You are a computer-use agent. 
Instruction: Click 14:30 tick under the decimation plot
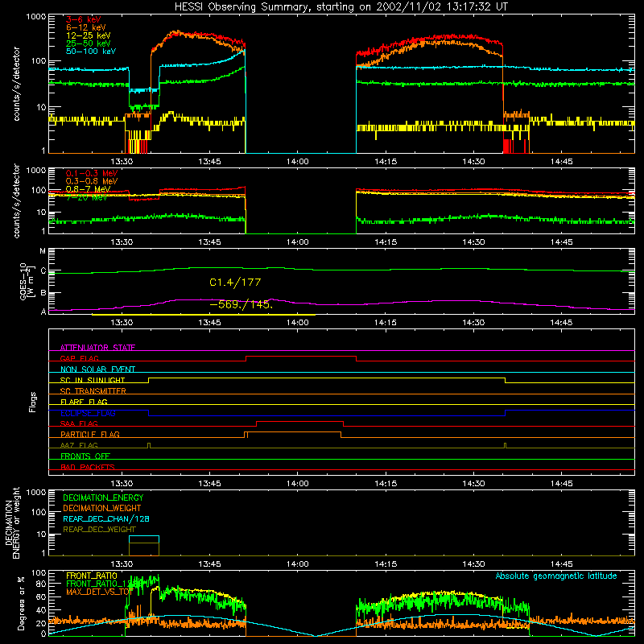pos(473,564)
